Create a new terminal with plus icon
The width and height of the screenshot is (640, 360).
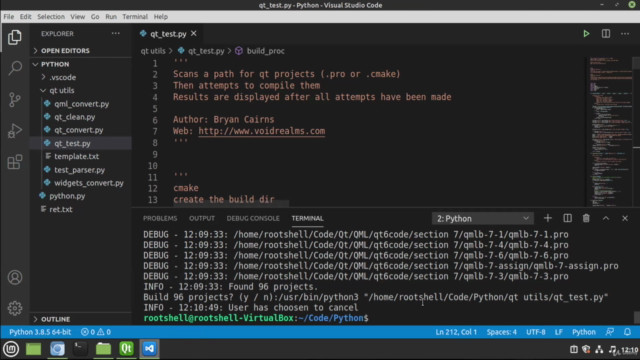tap(548, 218)
